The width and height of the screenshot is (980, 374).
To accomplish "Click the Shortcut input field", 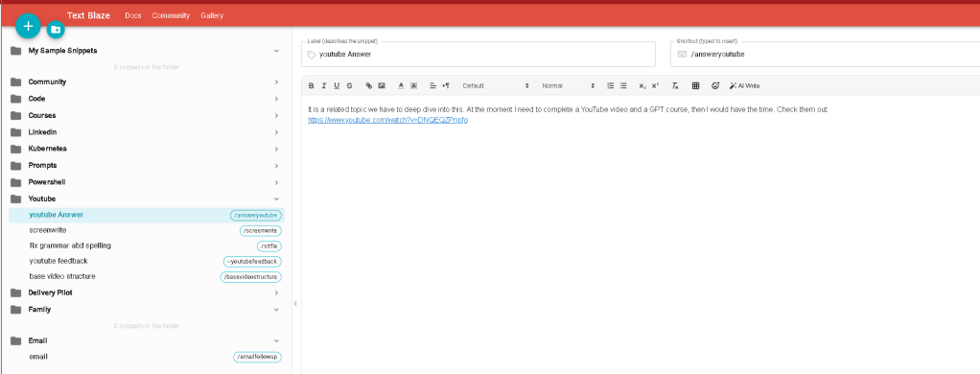I will (x=825, y=55).
